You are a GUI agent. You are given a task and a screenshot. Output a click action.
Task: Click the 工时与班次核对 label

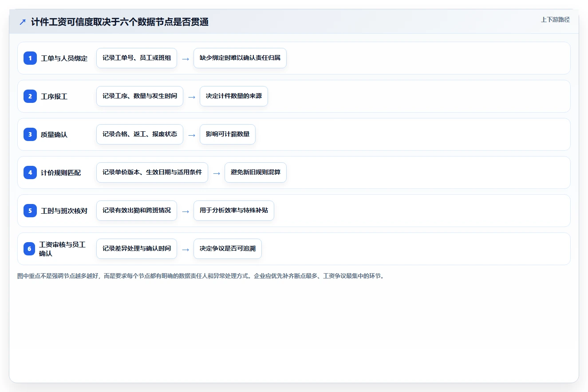click(64, 211)
